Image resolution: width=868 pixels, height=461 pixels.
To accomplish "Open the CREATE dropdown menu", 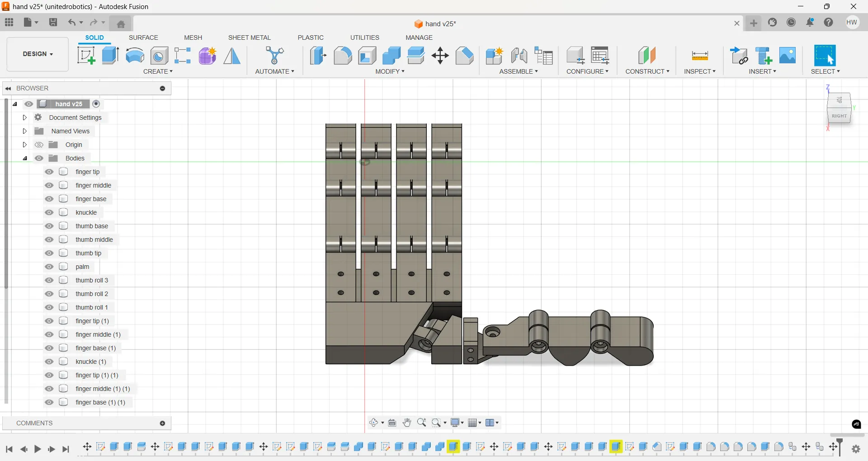I will [x=158, y=71].
